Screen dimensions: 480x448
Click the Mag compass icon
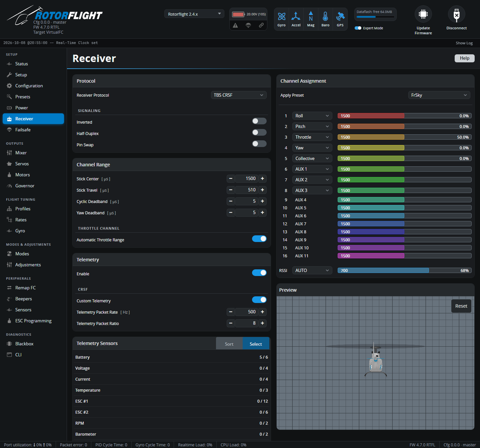point(311,16)
